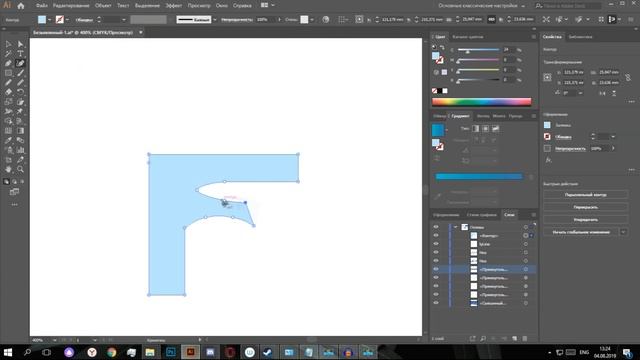
Task: Open the stroke weight dropdown in the Properties panel
Action: pos(613,136)
